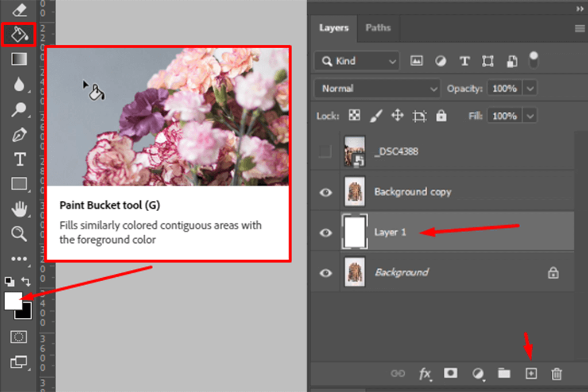The height and width of the screenshot is (392, 588).
Task: Swap foreground and background colors
Action: pyautogui.click(x=26, y=281)
